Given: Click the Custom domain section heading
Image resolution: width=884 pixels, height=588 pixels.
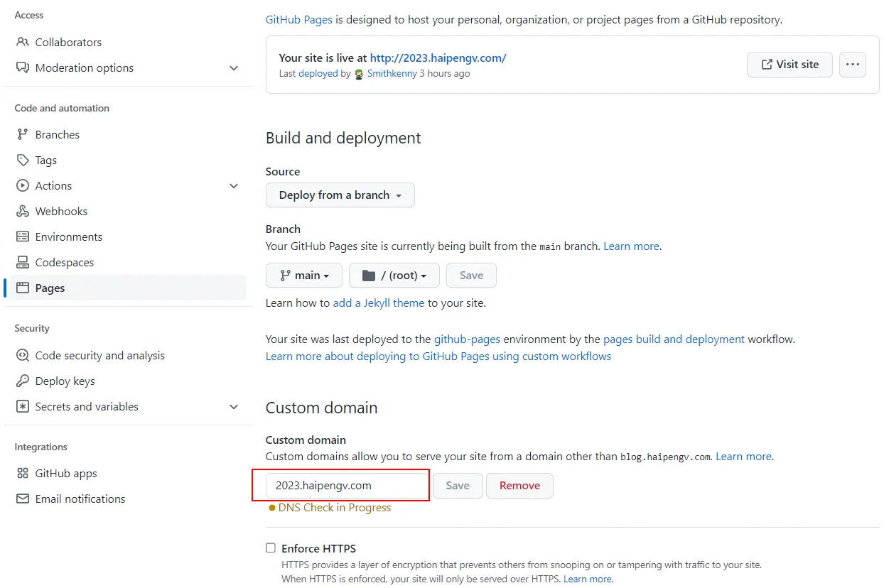Looking at the screenshot, I should [322, 408].
